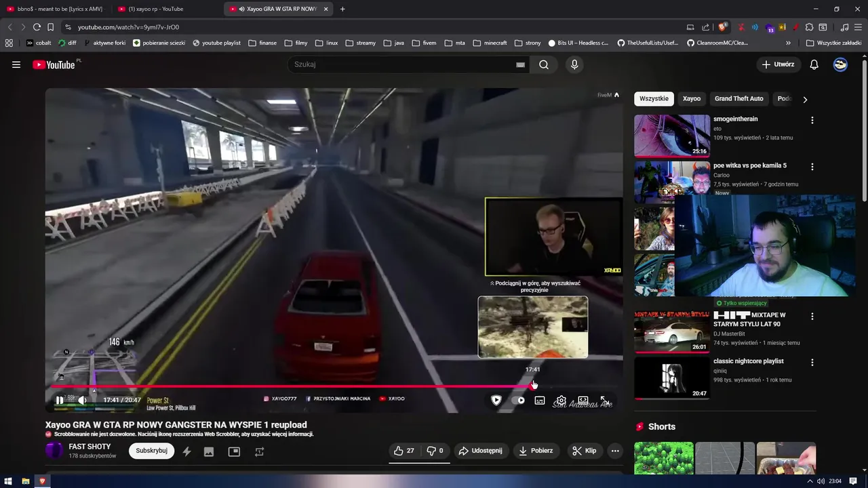Viewport: 868px width, 488px height.
Task: Dislike the video with thumbs down
Action: tap(435, 451)
